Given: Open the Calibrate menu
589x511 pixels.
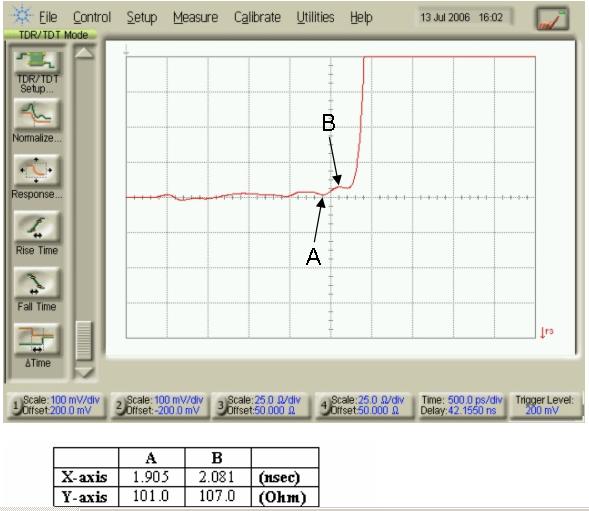Looking at the screenshot, I should (257, 17).
